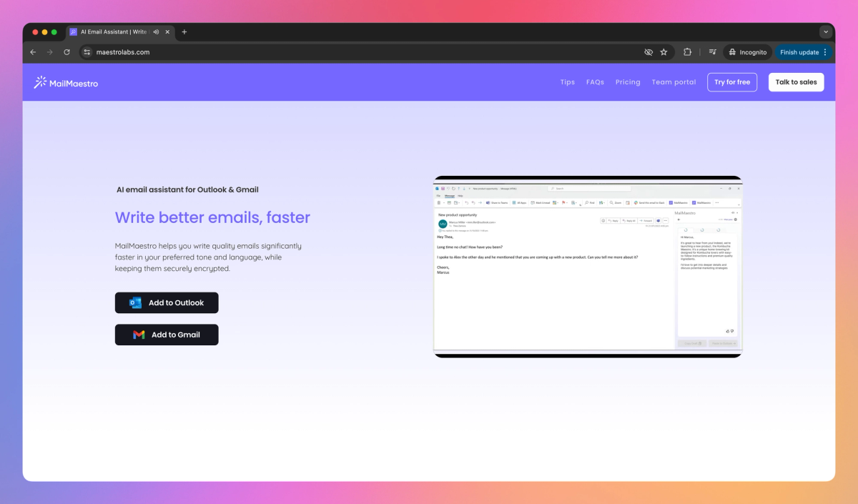This screenshot has width=858, height=504.
Task: Click the Incognito indicator
Action: click(x=747, y=52)
